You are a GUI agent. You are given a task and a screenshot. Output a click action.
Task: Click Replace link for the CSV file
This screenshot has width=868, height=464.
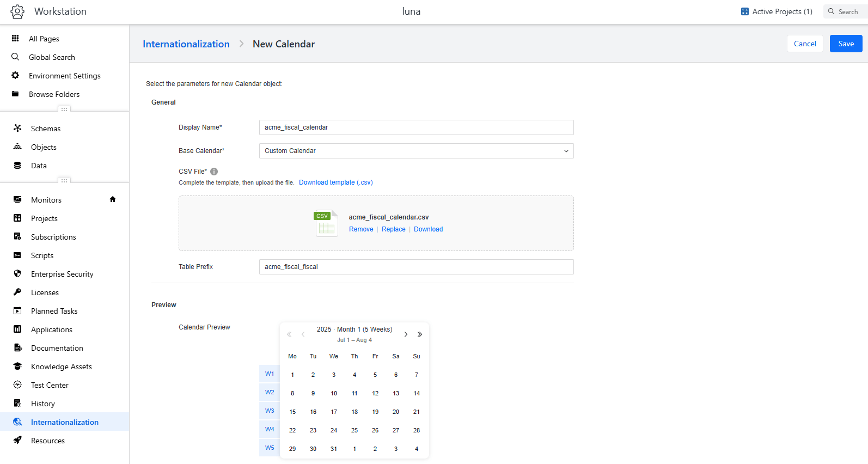[394, 229]
